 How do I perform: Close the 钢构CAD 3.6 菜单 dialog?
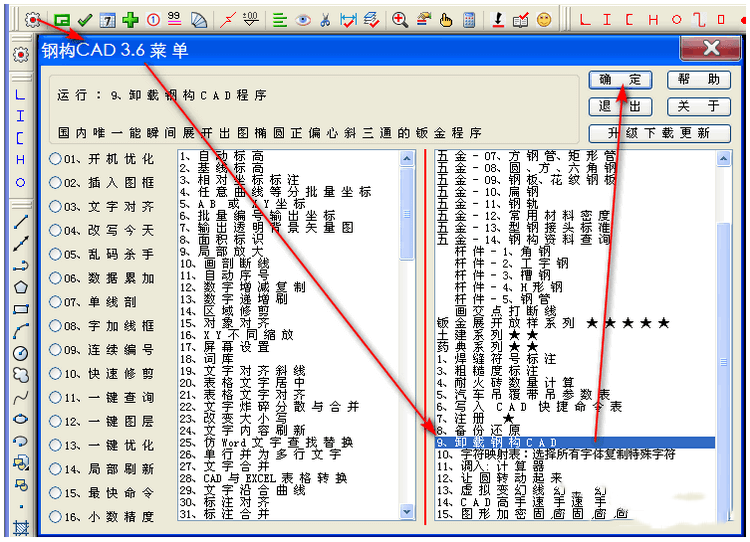(x=711, y=48)
